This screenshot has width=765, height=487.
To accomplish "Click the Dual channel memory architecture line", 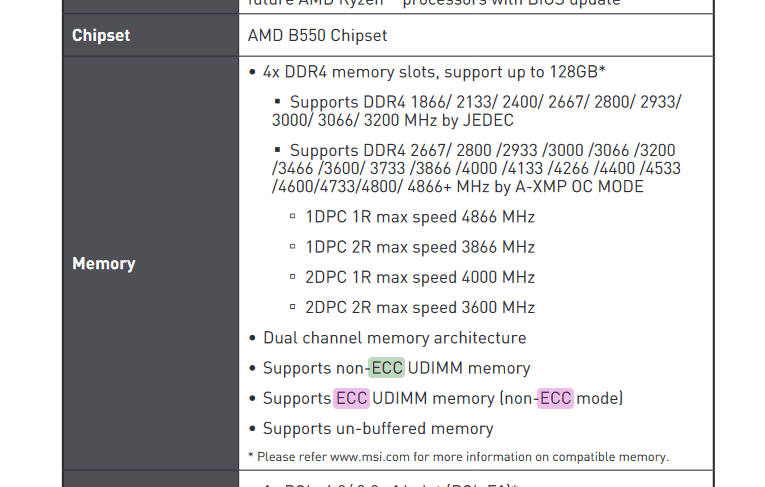I will [394, 338].
